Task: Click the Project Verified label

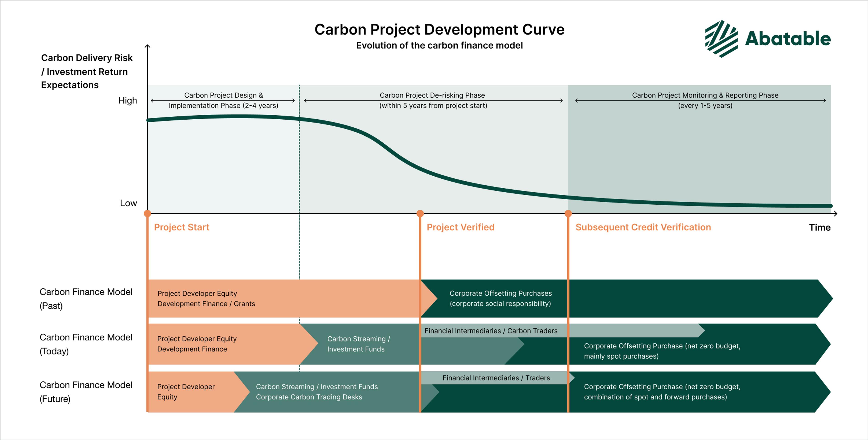Action: [x=460, y=227]
